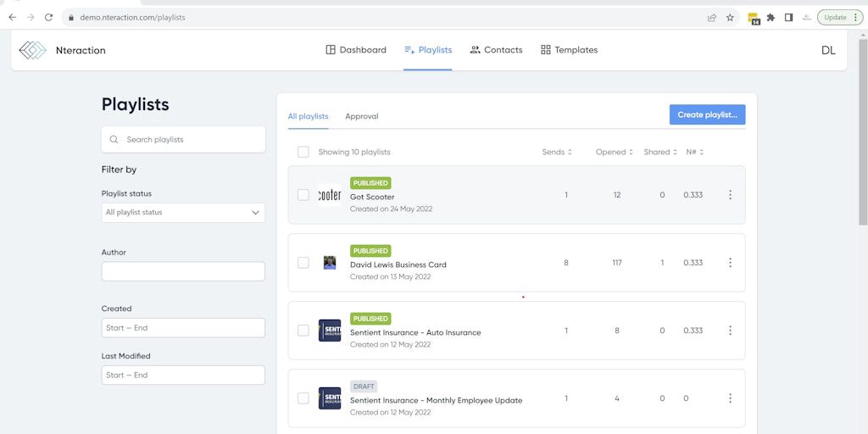The height and width of the screenshot is (434, 868).
Task: Click the share page icon in address bar
Action: pos(712,17)
